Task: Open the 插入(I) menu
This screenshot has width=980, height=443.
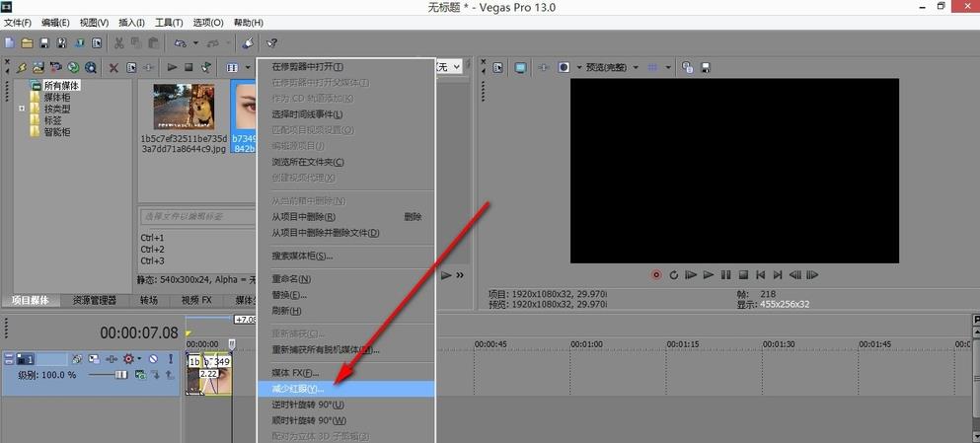Action: [131, 23]
